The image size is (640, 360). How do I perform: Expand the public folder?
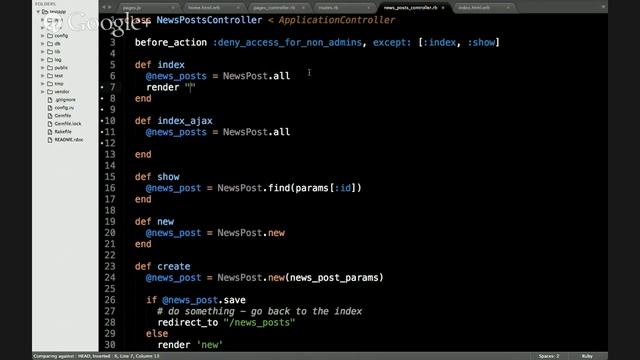click(x=42, y=68)
